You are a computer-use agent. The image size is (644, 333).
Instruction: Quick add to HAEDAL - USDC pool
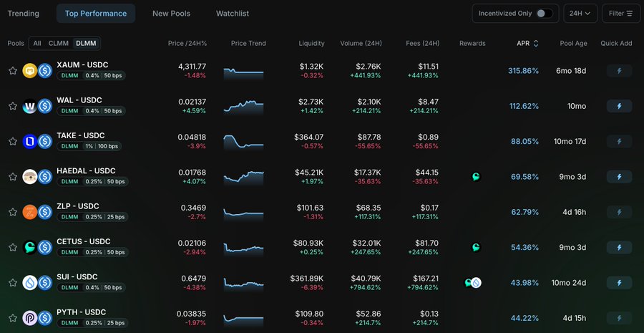point(620,177)
